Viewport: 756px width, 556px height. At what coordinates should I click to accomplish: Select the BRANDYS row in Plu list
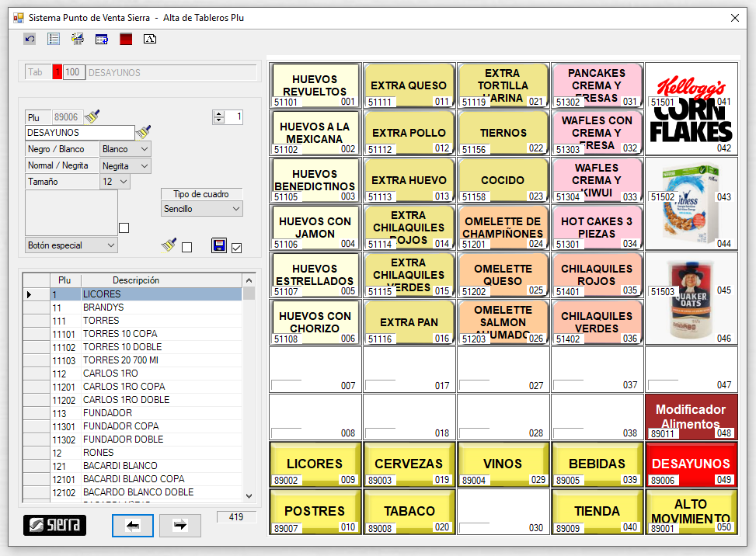(103, 308)
